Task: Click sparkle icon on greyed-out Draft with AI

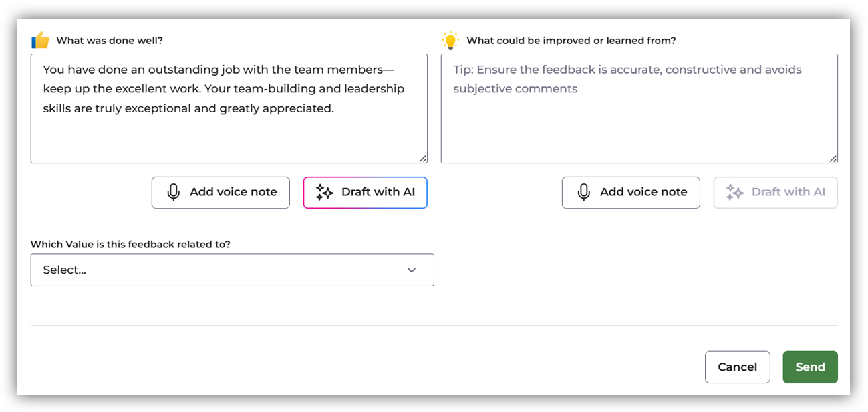Action: point(735,193)
